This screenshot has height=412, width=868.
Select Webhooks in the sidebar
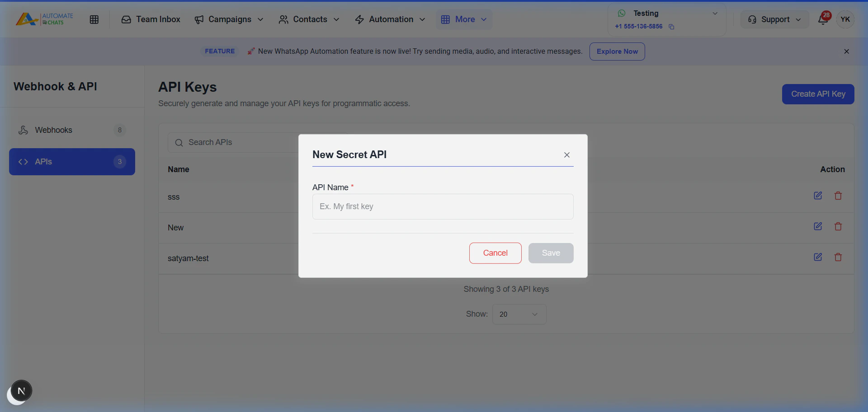(x=72, y=130)
